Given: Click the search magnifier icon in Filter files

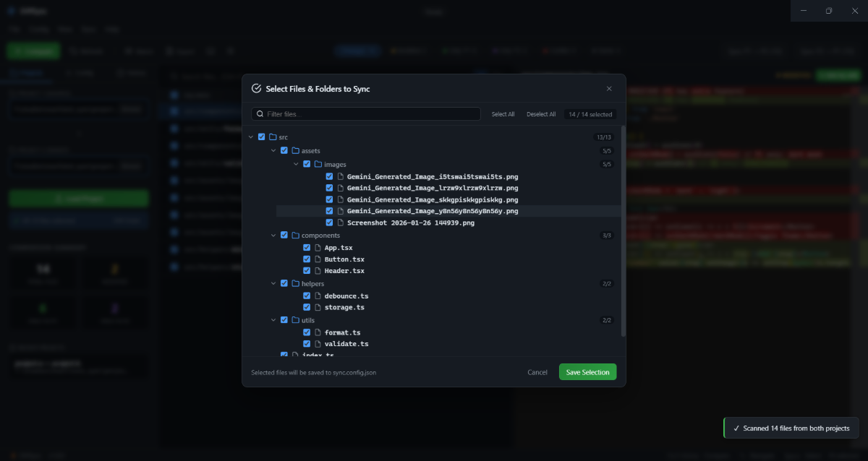Looking at the screenshot, I should click(x=260, y=114).
